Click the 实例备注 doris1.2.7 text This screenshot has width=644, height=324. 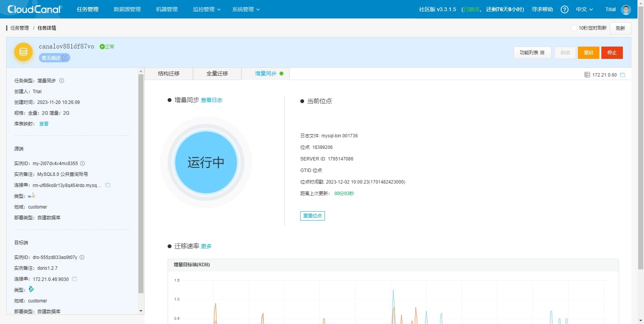coord(36,268)
